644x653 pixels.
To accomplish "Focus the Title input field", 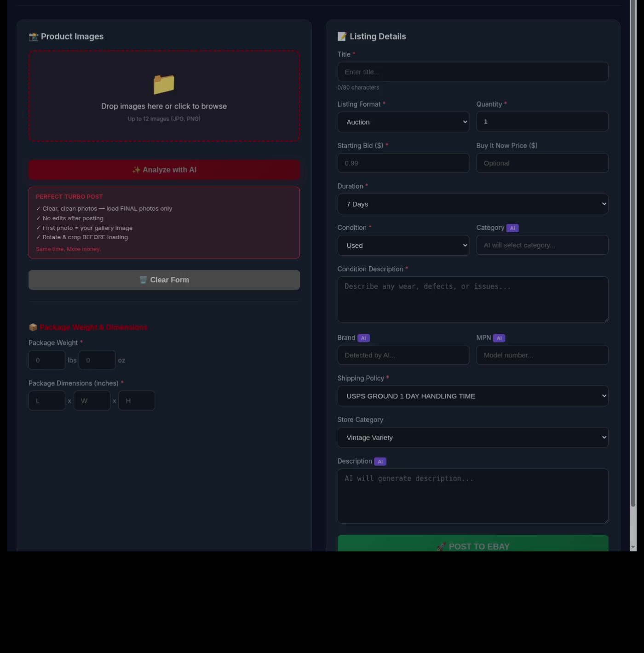I will point(472,72).
